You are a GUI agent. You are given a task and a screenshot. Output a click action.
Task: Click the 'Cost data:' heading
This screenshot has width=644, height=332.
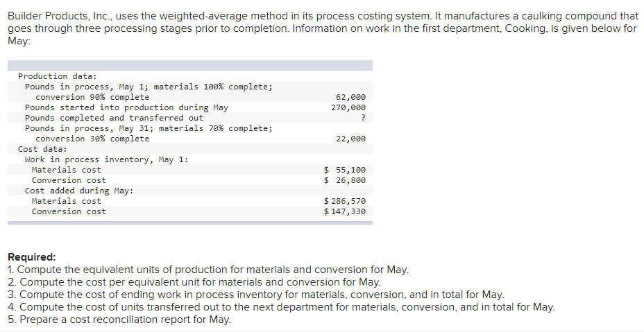point(42,149)
